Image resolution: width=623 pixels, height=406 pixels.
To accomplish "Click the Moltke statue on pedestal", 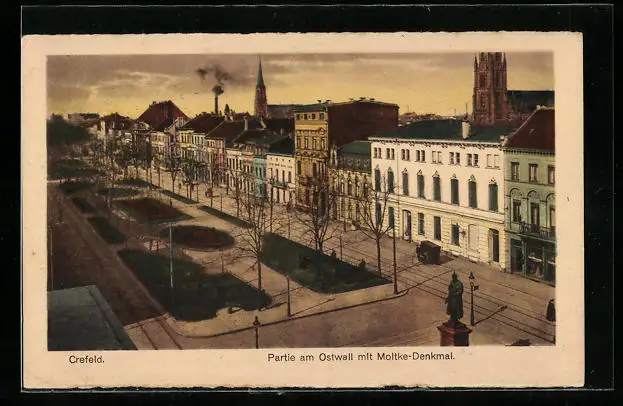I will pyautogui.click(x=455, y=308).
